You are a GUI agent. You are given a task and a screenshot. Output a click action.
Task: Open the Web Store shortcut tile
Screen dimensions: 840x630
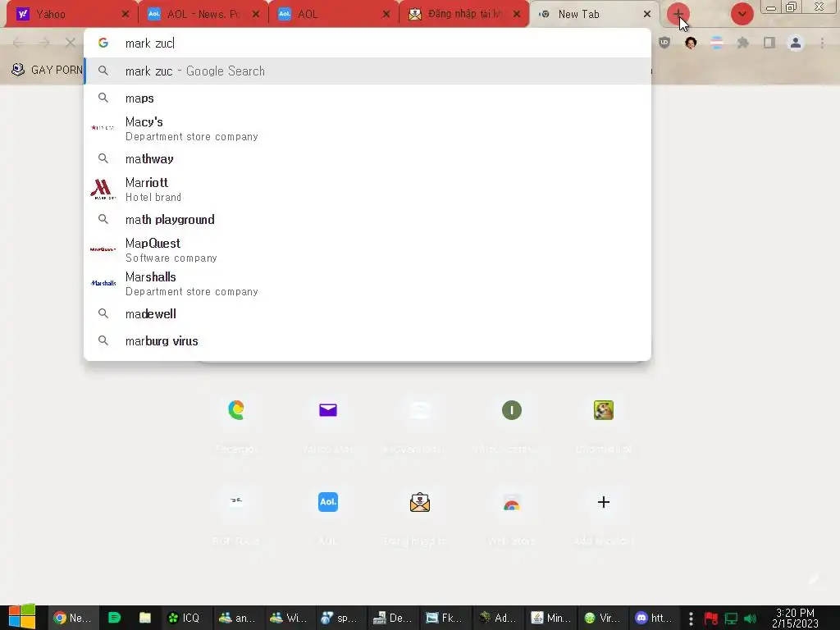(512, 502)
